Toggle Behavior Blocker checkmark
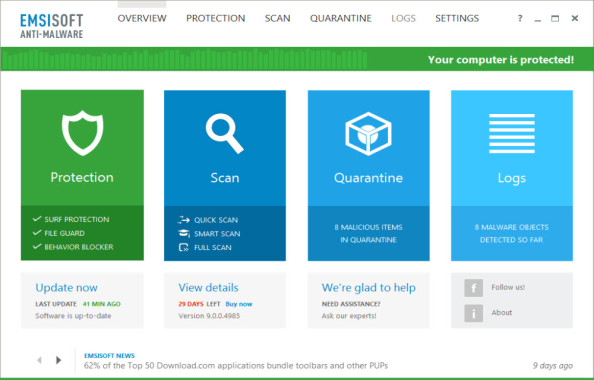Viewport: 594px width, 380px height. coord(37,247)
